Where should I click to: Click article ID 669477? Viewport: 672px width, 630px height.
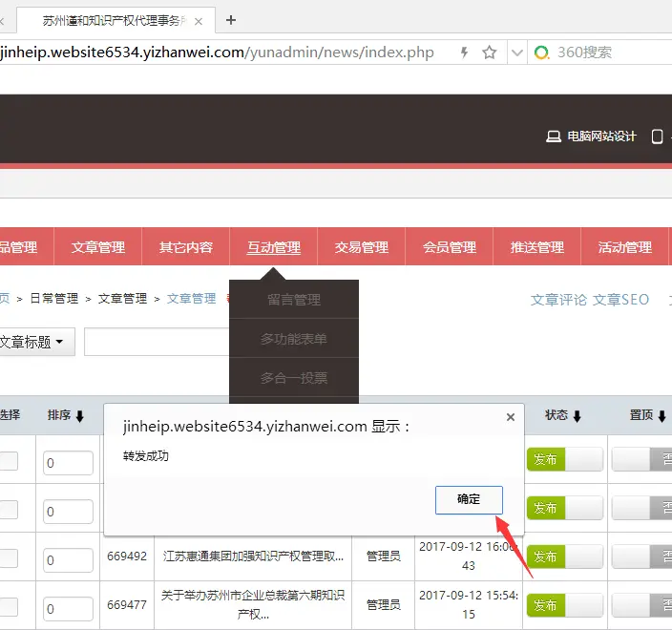pos(127,605)
